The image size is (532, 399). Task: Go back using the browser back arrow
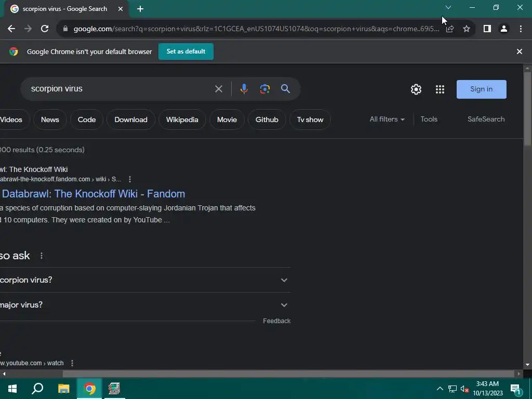(x=11, y=29)
